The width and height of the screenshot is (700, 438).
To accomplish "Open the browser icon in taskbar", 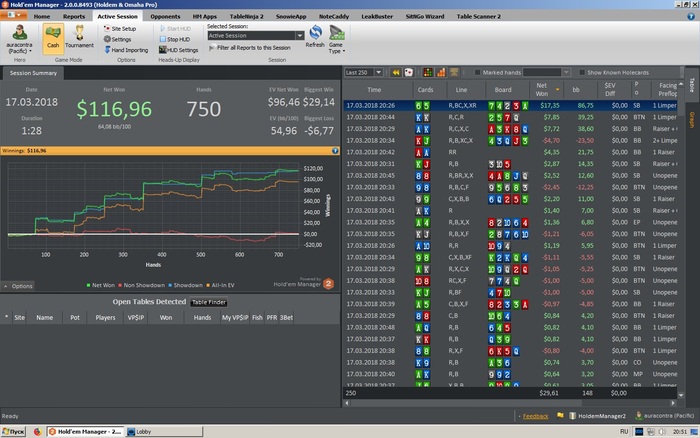I will [x=38, y=432].
